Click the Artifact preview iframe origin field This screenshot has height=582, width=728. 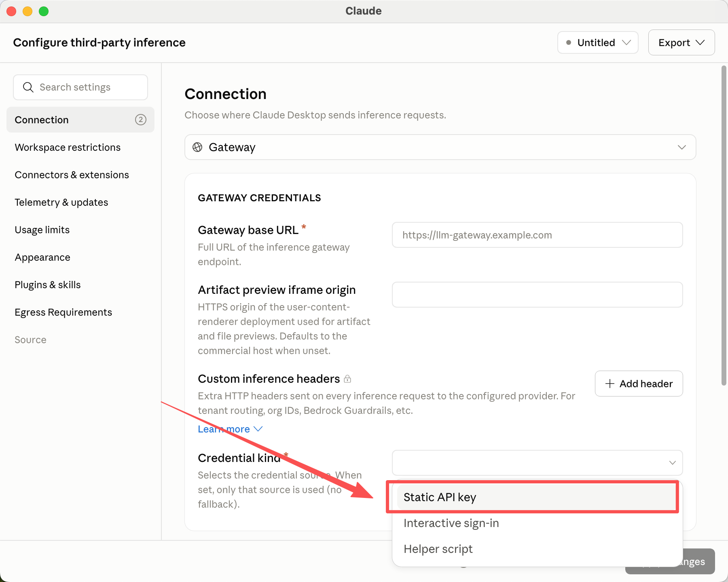point(537,295)
